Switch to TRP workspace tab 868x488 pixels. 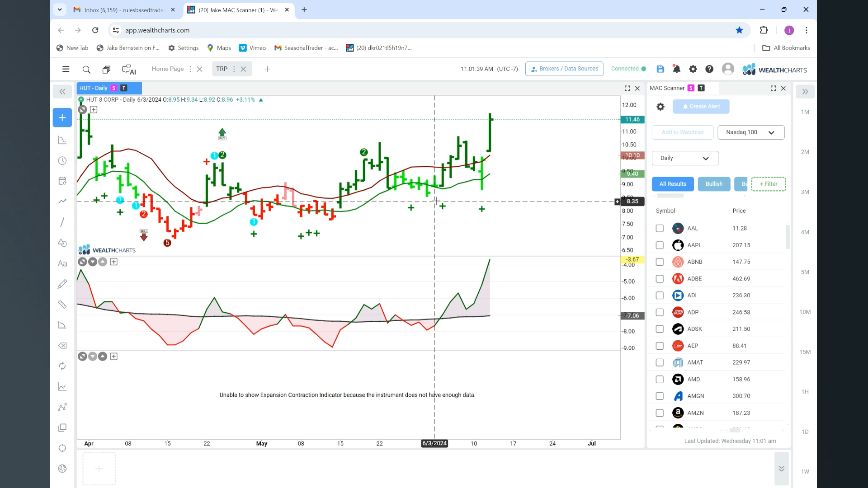coord(222,69)
